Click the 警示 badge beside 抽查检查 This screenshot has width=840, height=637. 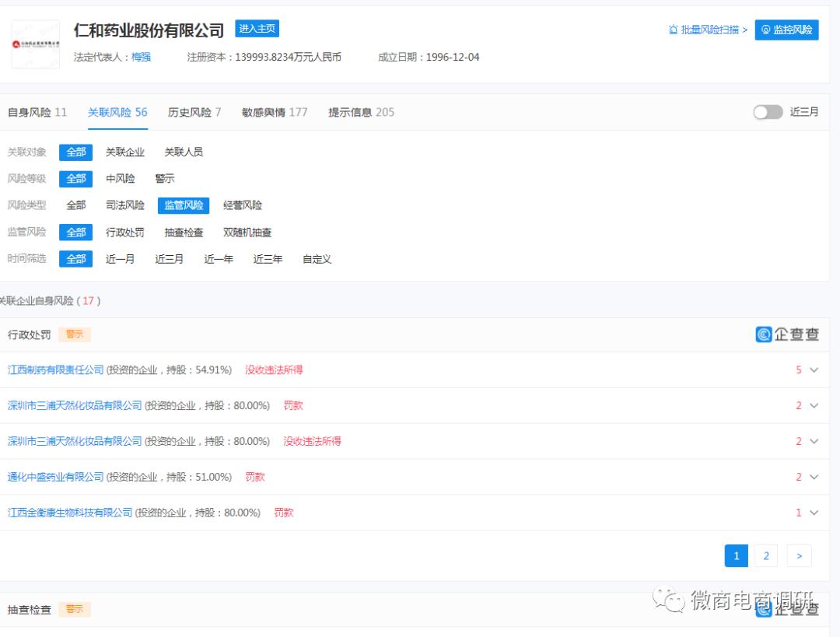click(x=75, y=610)
